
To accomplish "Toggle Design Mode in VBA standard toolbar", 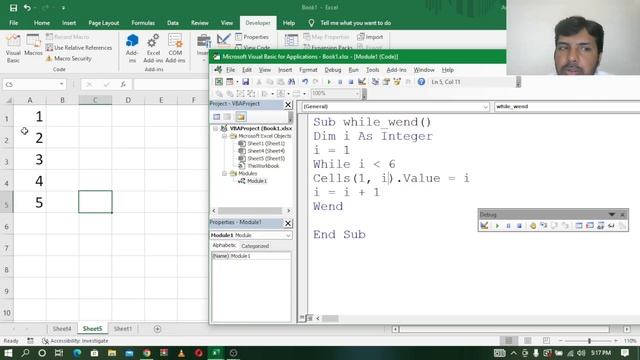I will 362,82.
